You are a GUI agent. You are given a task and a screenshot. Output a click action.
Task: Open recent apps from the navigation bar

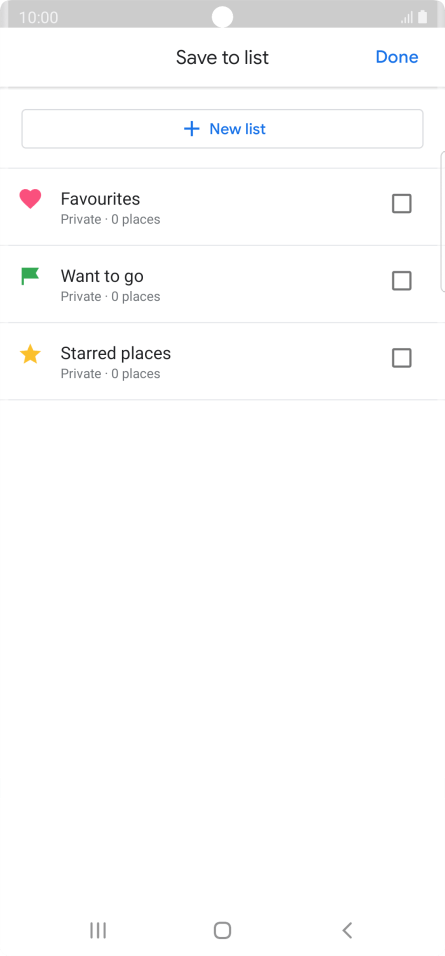point(98,930)
